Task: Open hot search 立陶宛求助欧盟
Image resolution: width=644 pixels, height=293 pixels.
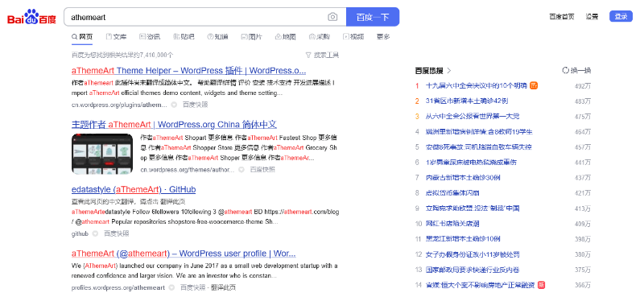Action: 473,208
